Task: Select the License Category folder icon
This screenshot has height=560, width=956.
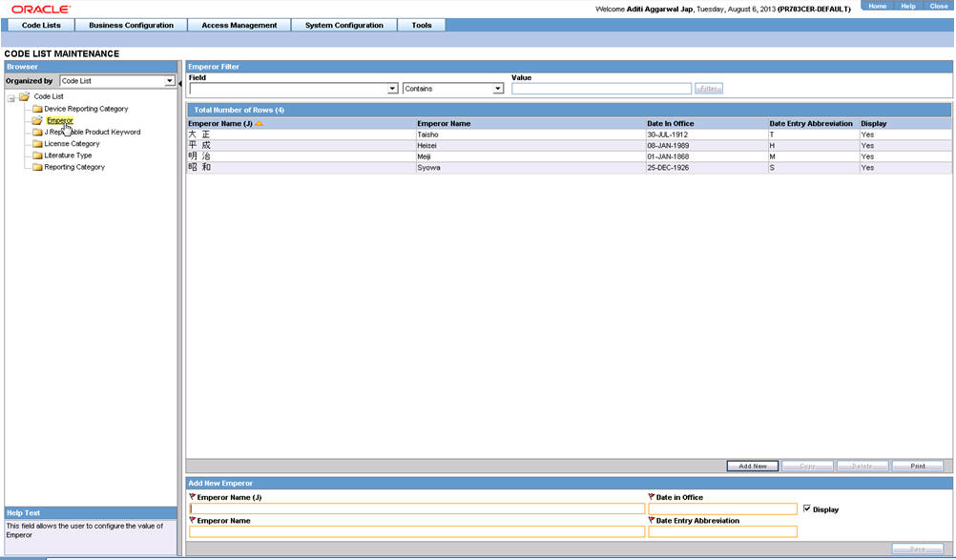Action: click(x=37, y=144)
